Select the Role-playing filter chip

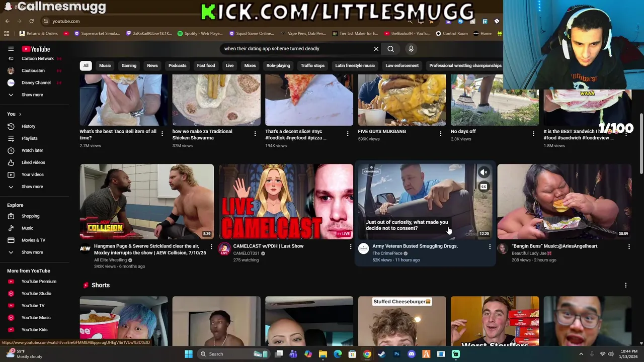coord(278,65)
